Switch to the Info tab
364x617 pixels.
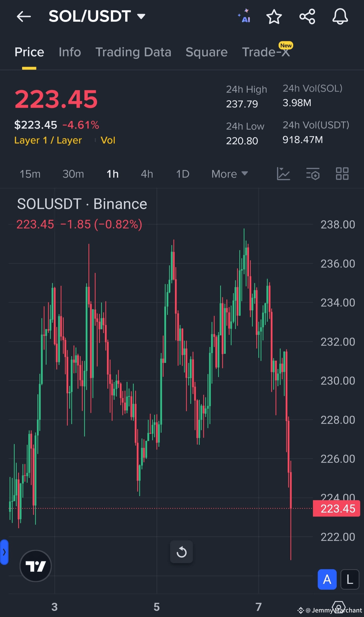point(70,52)
